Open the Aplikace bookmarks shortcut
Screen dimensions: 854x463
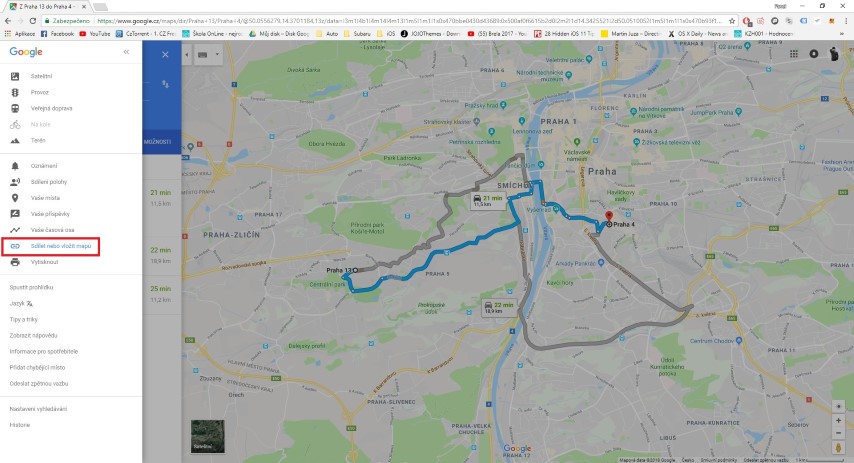click(x=20, y=34)
